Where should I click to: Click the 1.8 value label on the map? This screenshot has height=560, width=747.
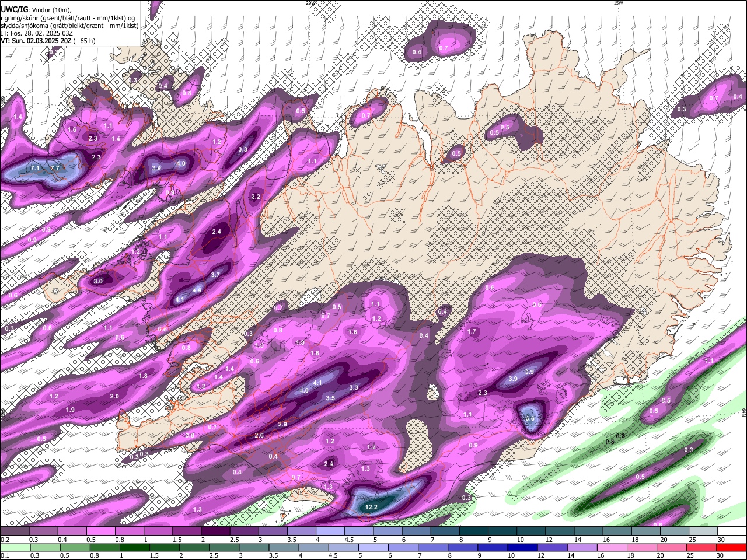pos(144,376)
